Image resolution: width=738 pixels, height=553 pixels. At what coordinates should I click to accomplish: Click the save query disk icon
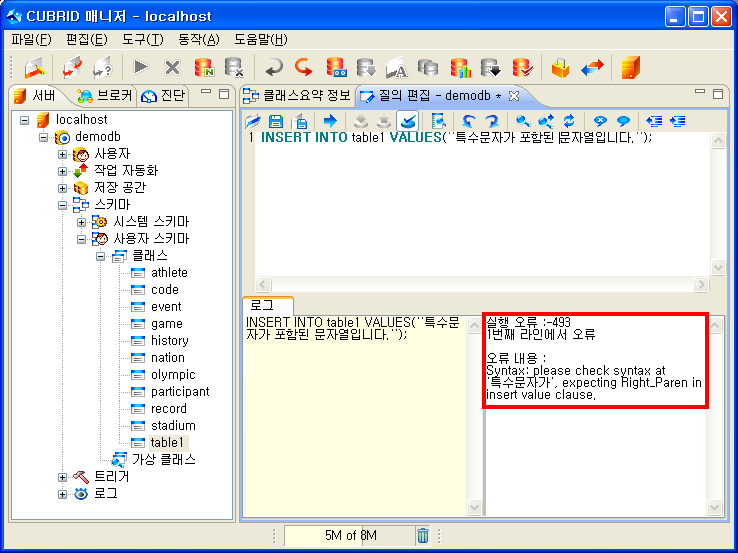[x=276, y=121]
